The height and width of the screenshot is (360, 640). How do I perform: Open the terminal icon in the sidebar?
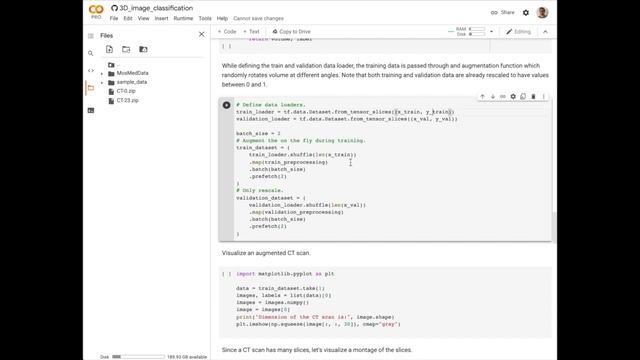[91, 110]
